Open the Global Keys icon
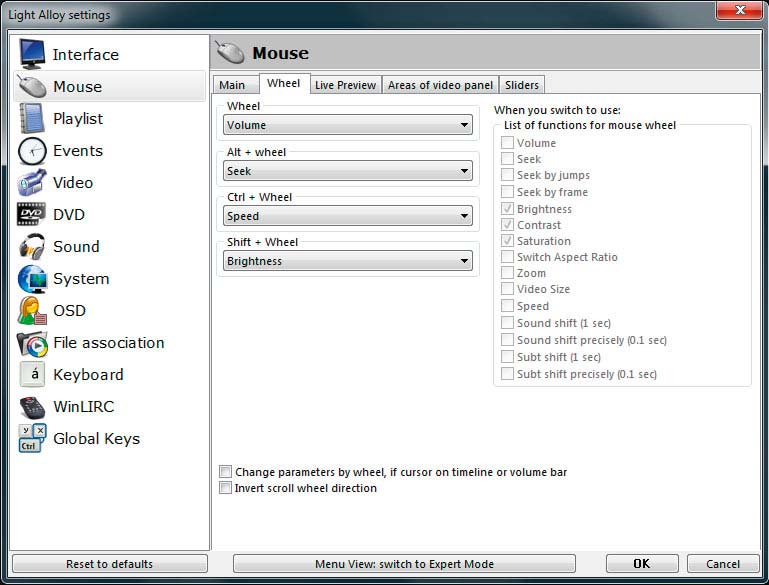 [32, 438]
